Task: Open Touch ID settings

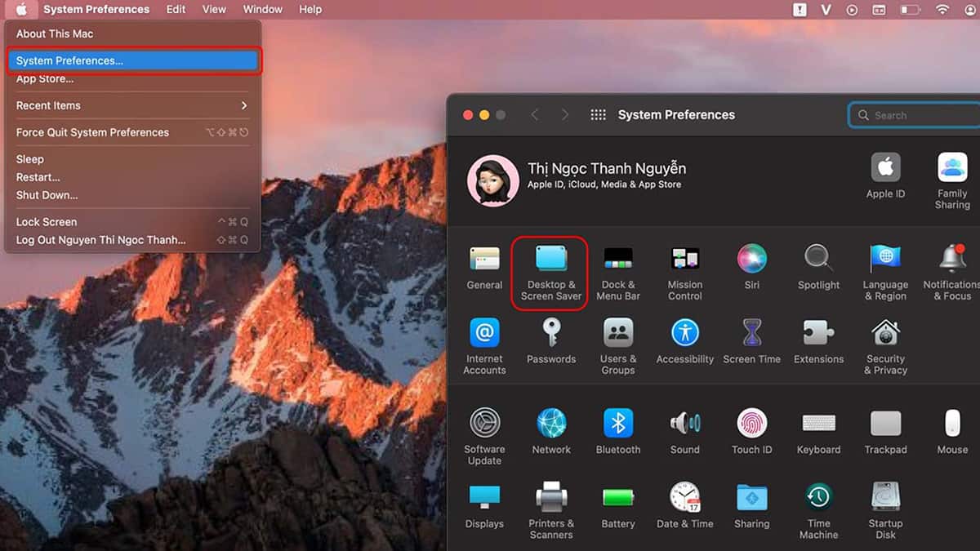Action: pos(751,431)
